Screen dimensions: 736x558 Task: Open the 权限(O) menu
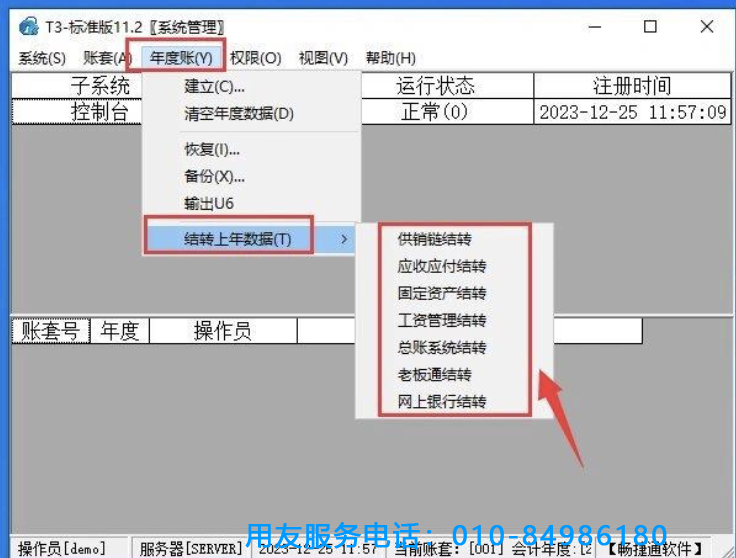click(256, 58)
